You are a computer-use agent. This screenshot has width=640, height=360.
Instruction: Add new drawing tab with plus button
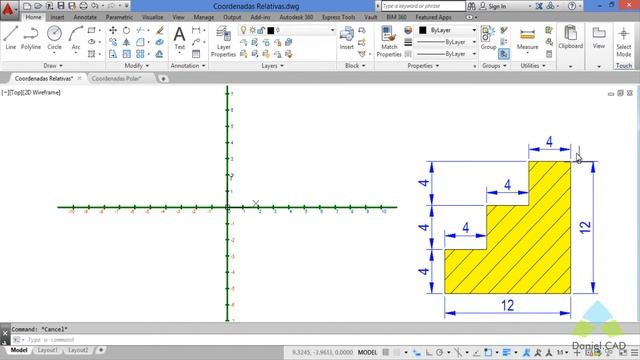click(163, 79)
